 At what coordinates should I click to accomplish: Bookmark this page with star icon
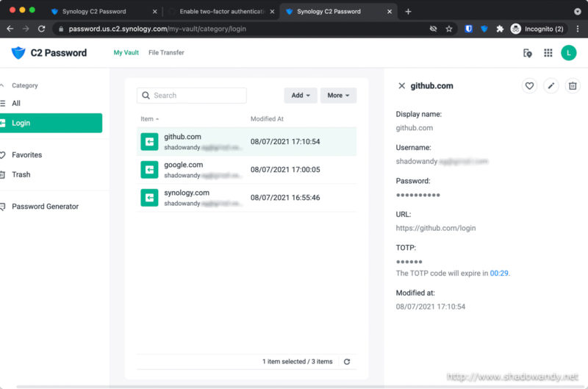tap(449, 29)
